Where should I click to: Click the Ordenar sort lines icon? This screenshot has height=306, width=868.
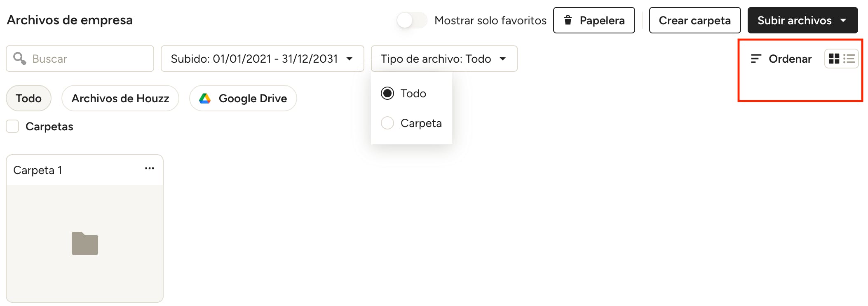click(x=755, y=59)
